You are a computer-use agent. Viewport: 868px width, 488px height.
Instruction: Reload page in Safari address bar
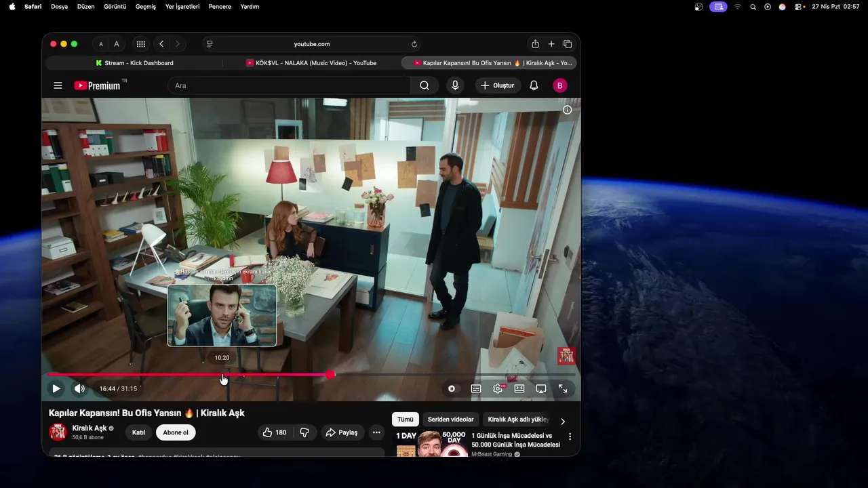click(x=414, y=44)
